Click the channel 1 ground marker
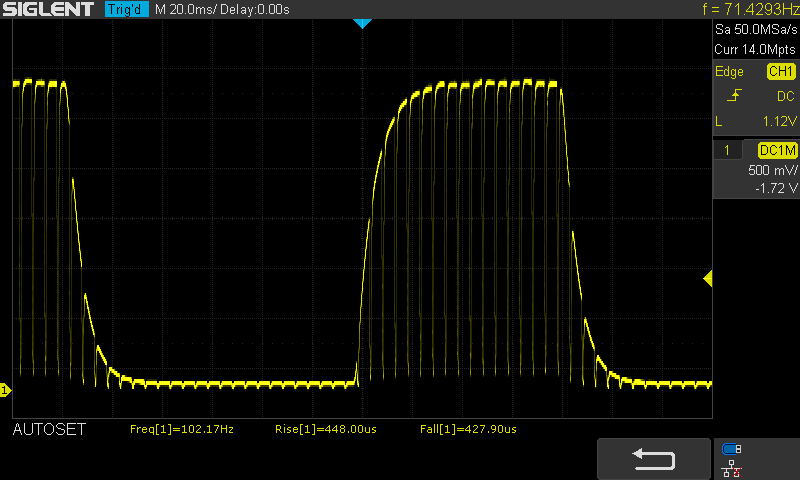 pyautogui.click(x=5, y=390)
